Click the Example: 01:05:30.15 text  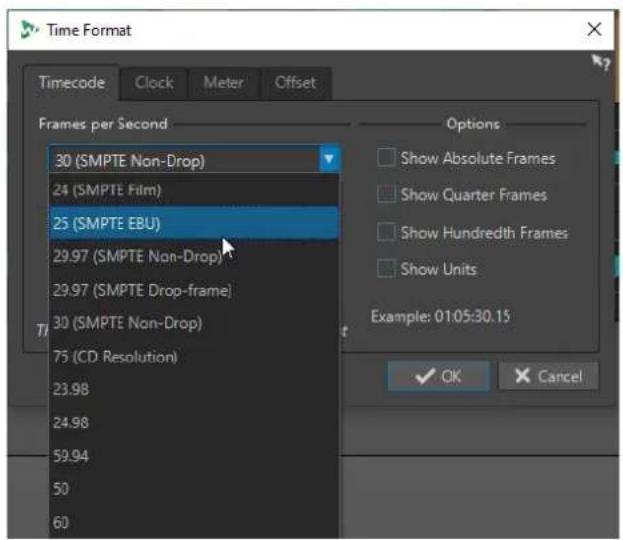(440, 316)
